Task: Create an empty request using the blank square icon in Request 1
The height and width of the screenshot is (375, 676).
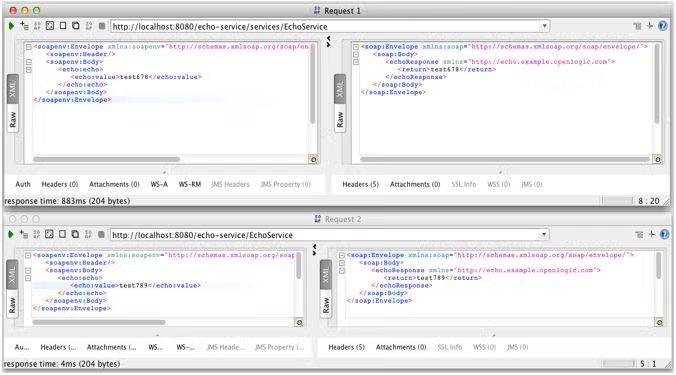Action: (63, 26)
